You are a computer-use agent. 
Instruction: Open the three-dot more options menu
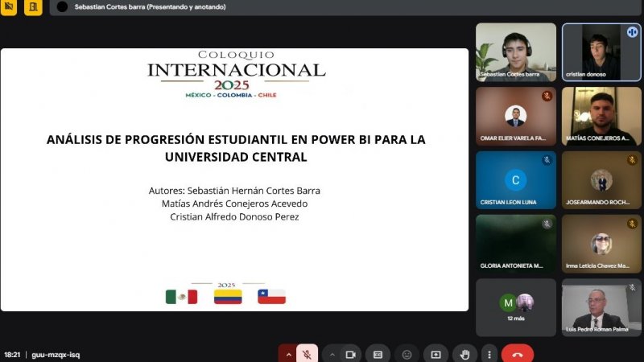[489, 354]
